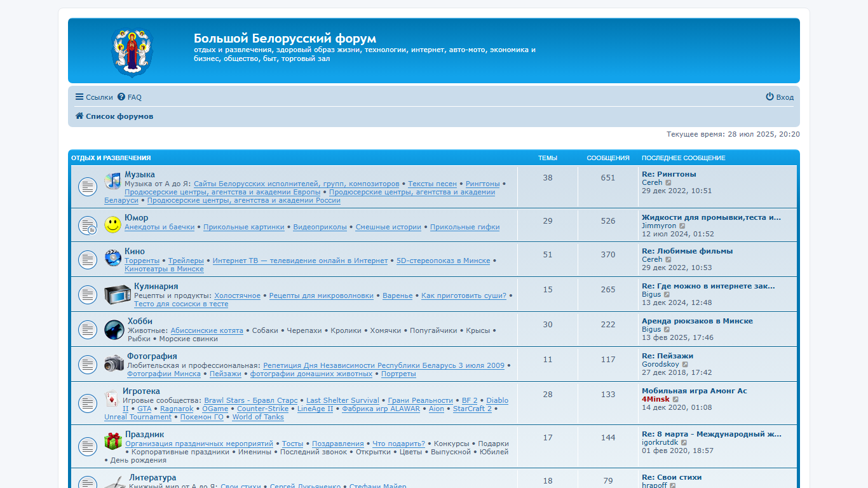Open last post Re: Свои стихи
The height and width of the screenshot is (488, 868).
click(x=672, y=477)
